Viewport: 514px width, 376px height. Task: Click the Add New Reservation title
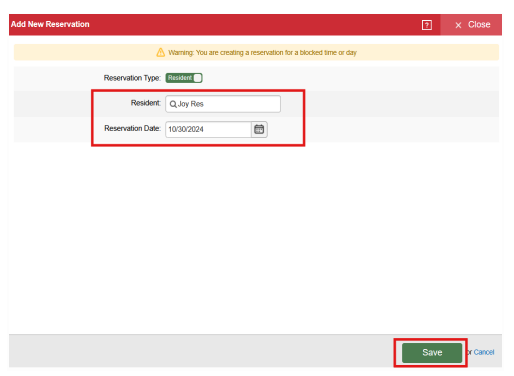click(50, 24)
